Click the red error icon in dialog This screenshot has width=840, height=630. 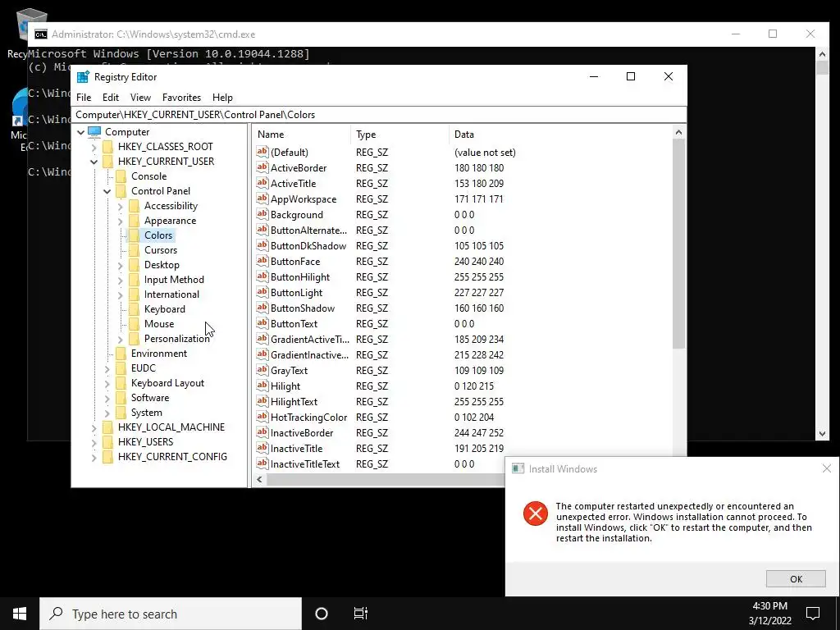535,514
